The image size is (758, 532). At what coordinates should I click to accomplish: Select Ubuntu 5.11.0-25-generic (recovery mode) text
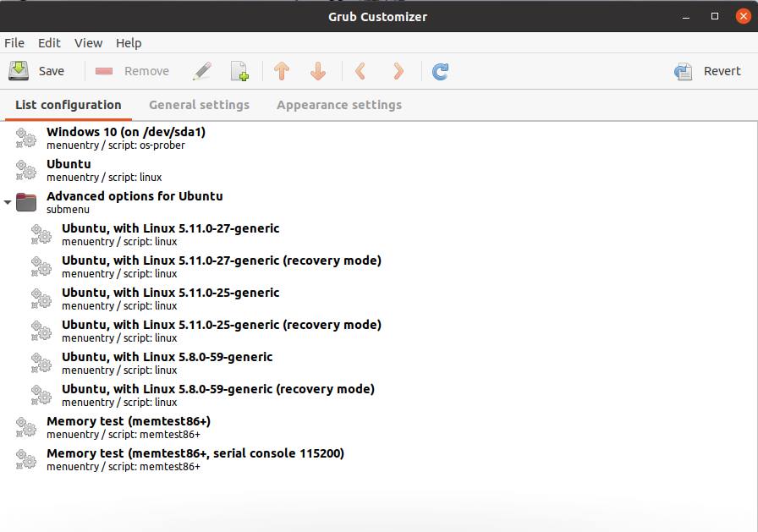222,325
